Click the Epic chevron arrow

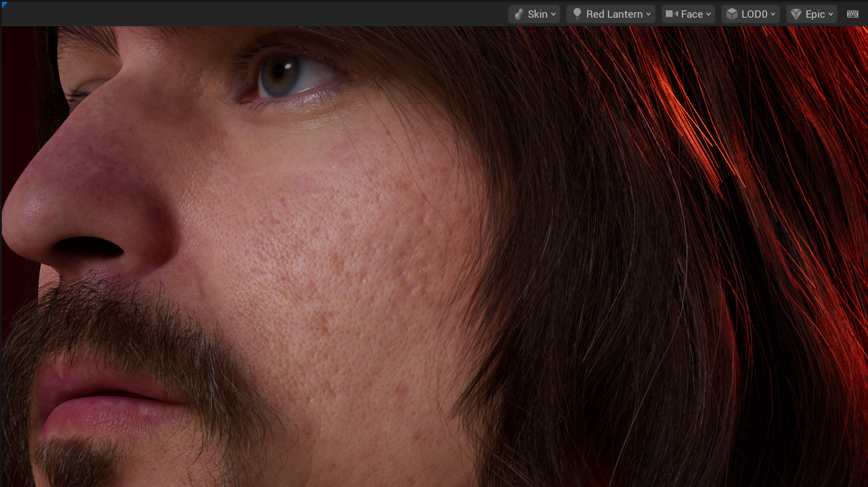831,14
